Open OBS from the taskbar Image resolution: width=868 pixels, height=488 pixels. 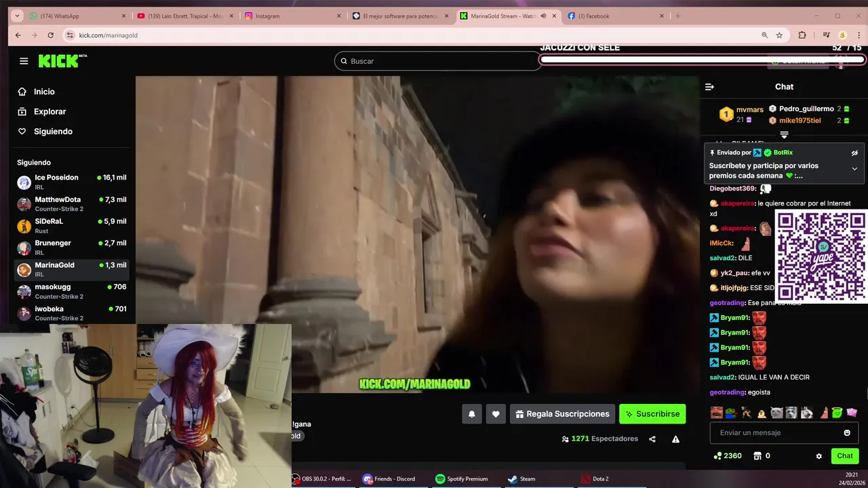point(323,479)
